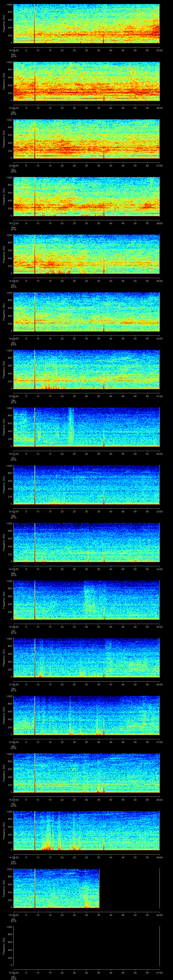Click Frequency (Hz) label of the 14:24:00 panel

4,24
